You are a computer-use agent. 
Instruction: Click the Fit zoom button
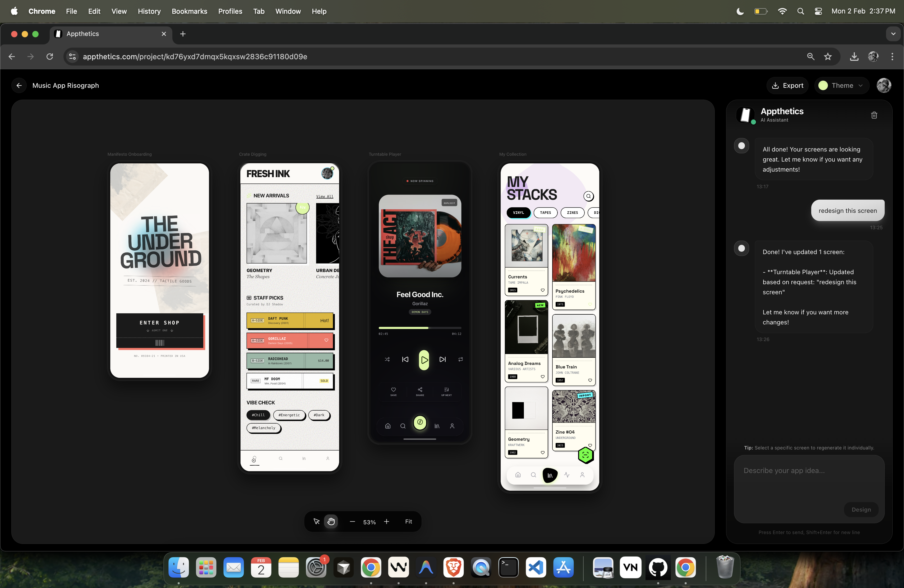coord(408,522)
